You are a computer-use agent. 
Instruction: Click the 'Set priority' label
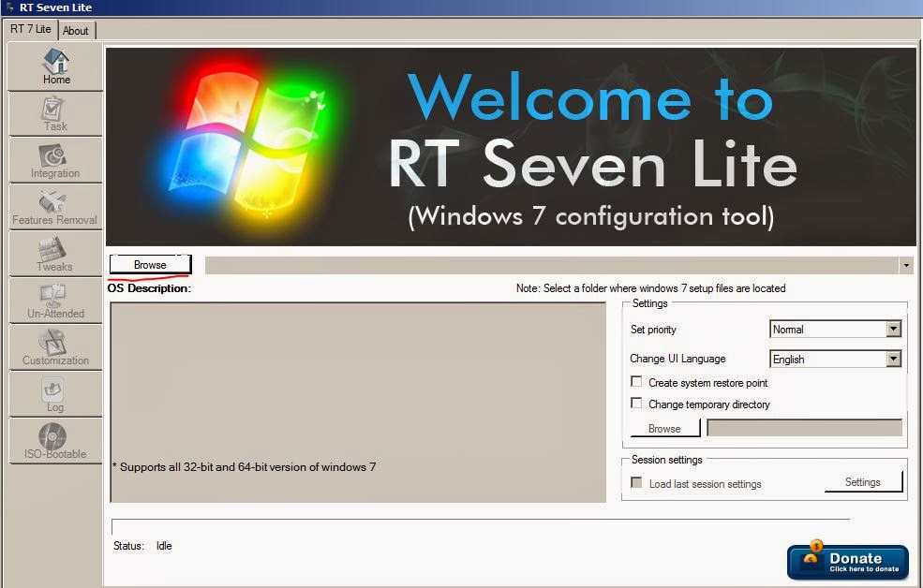(x=653, y=330)
